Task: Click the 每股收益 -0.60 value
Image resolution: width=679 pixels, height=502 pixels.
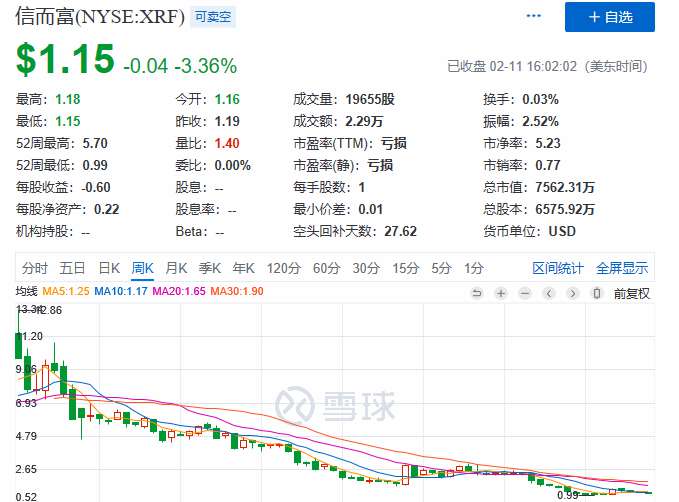Action: pos(96,187)
